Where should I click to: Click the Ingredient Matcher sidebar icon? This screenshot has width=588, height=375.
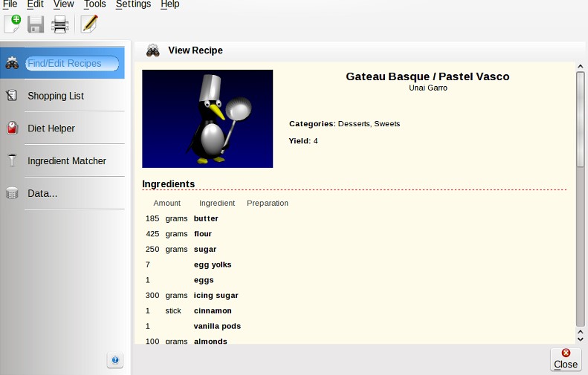point(12,160)
